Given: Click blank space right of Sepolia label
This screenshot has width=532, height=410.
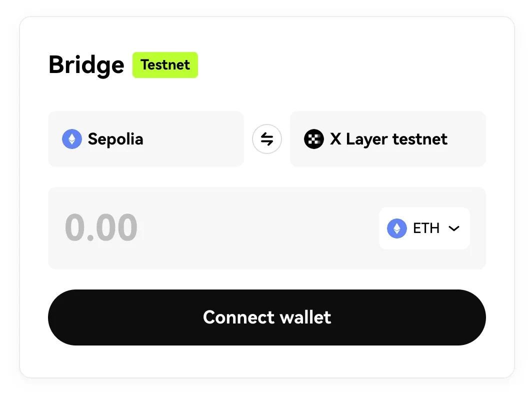Looking at the screenshot, I should click(193, 139).
